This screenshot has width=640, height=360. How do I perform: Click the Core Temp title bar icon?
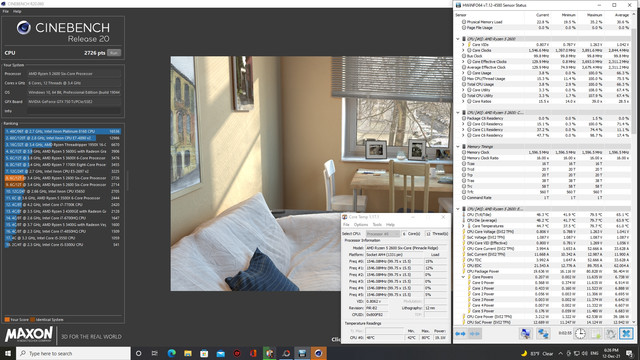344,217
